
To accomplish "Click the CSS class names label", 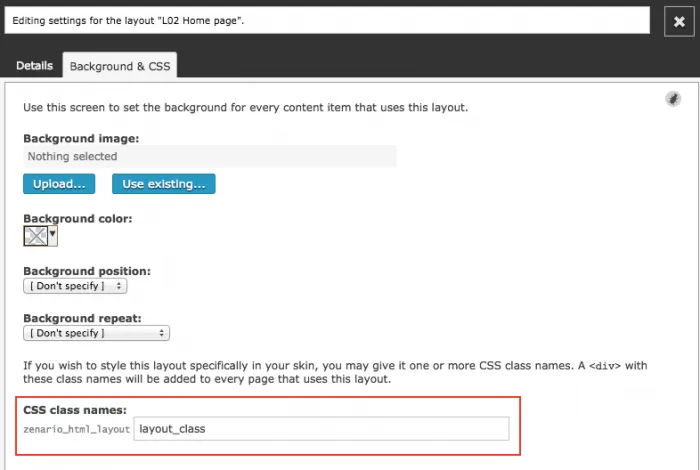I will tap(75, 410).
